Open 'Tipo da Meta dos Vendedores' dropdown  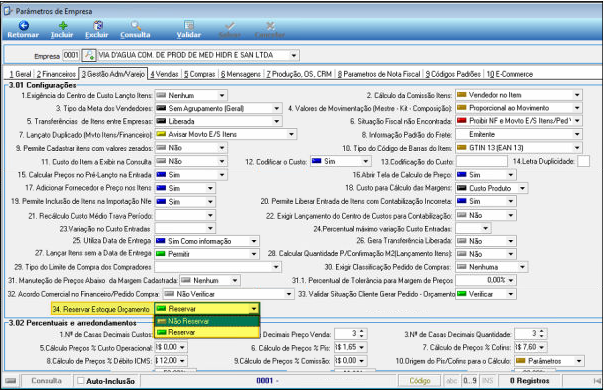click(x=277, y=109)
